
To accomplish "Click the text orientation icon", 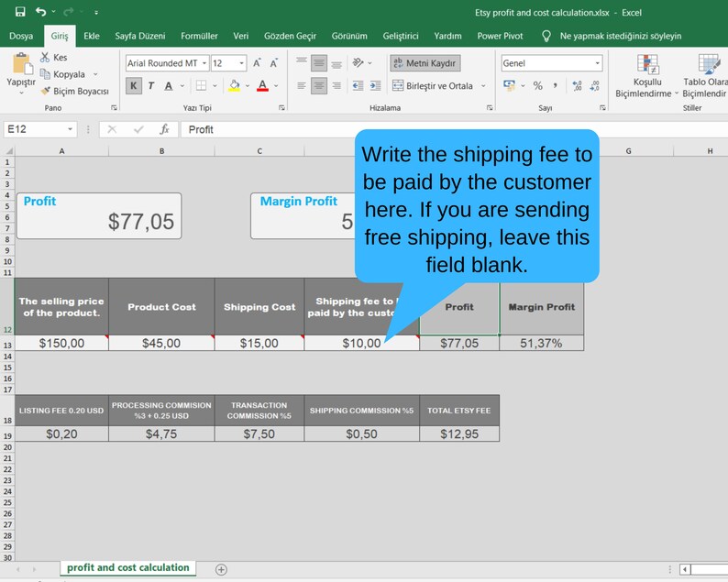I will pos(358,62).
